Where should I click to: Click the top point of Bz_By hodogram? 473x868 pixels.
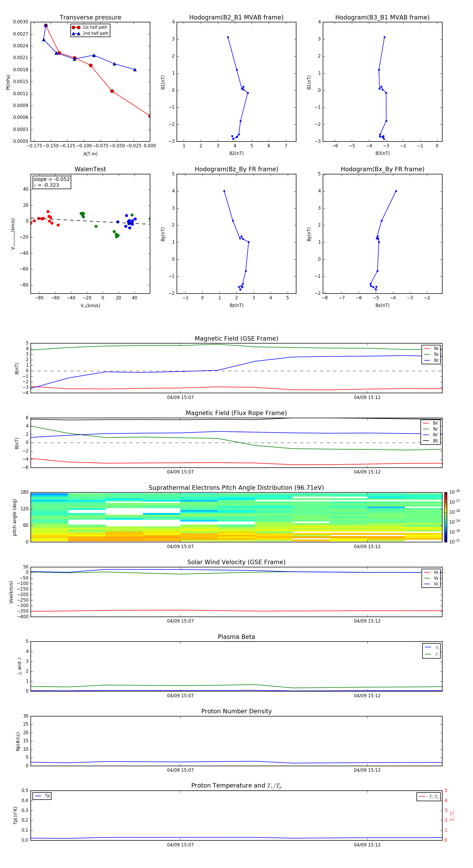click(224, 191)
